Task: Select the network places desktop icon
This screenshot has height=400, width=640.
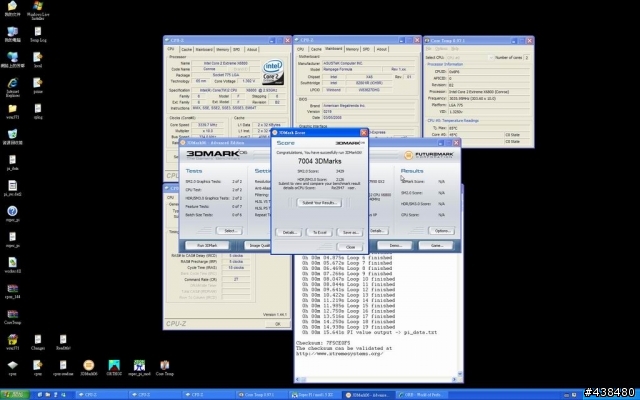Action: pyautogui.click(x=13, y=60)
